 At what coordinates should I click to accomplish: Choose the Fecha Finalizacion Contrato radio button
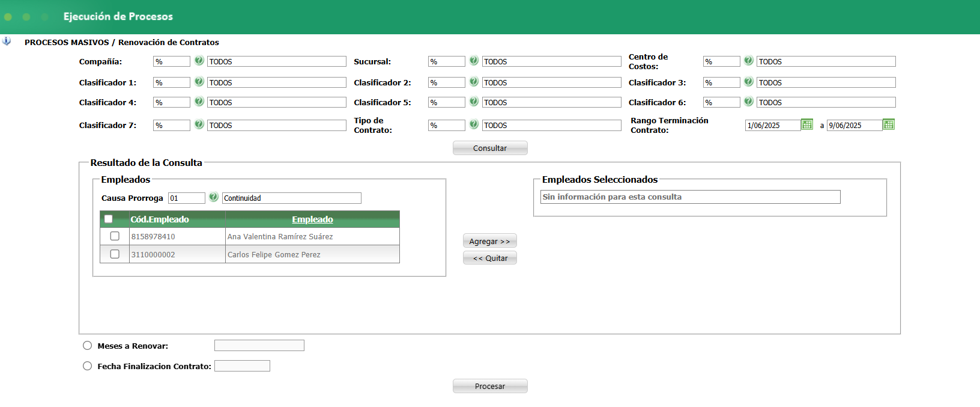point(88,366)
